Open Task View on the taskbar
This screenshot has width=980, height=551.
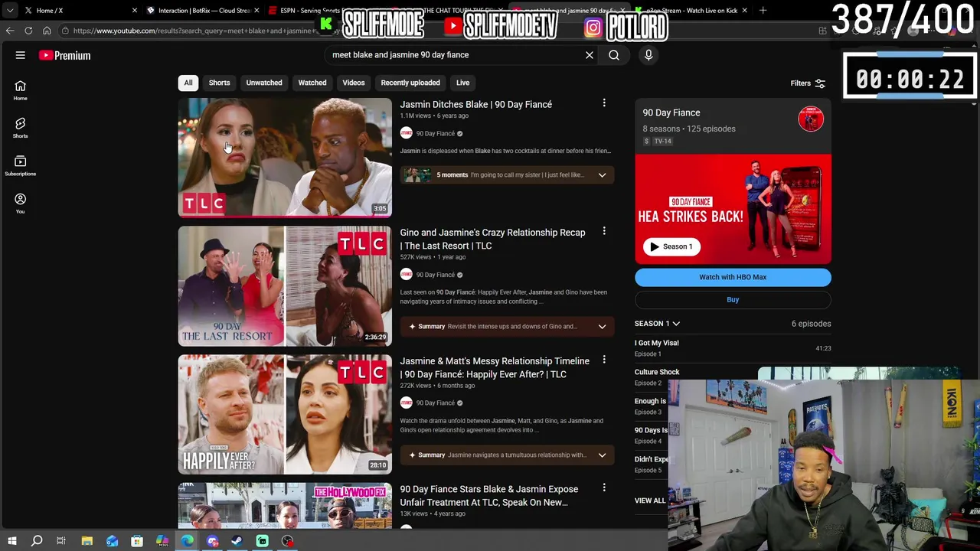click(x=61, y=541)
